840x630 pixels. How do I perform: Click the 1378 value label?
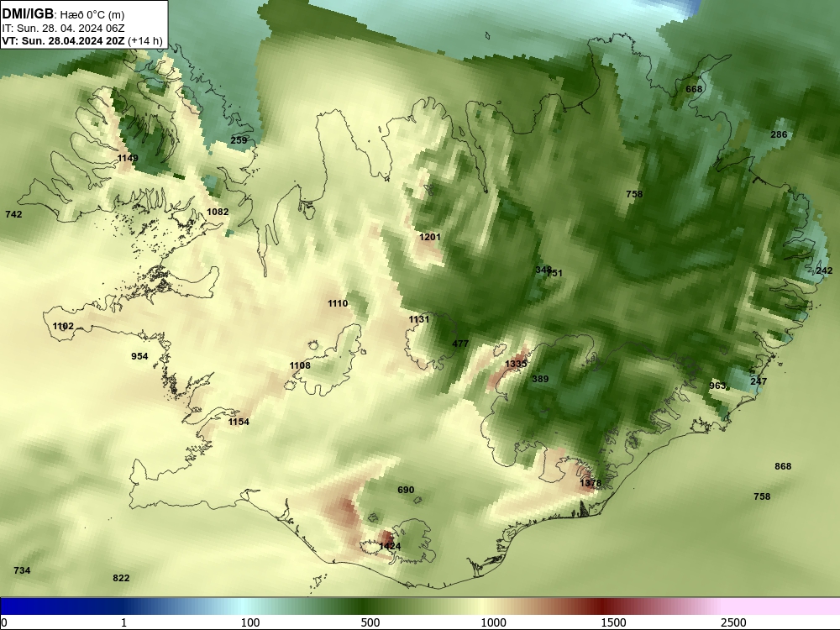[591, 483]
